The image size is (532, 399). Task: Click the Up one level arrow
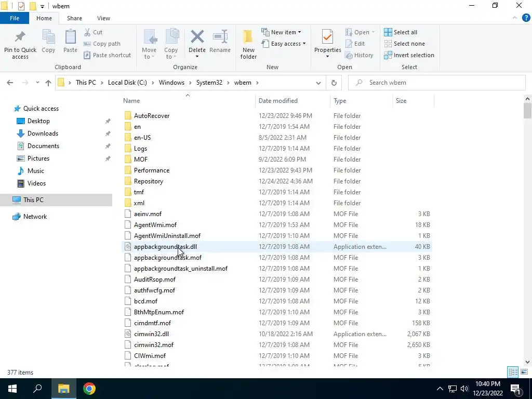tap(48, 83)
